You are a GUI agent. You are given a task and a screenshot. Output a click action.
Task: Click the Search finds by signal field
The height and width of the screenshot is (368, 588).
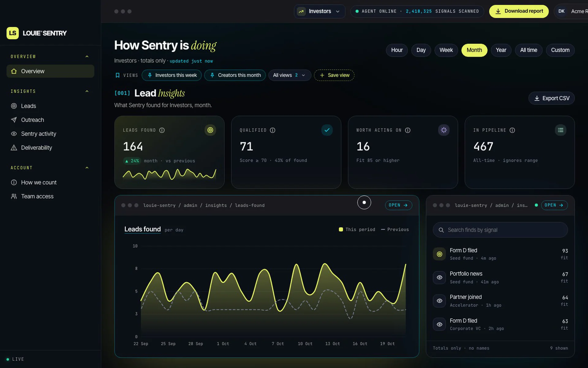pos(500,230)
